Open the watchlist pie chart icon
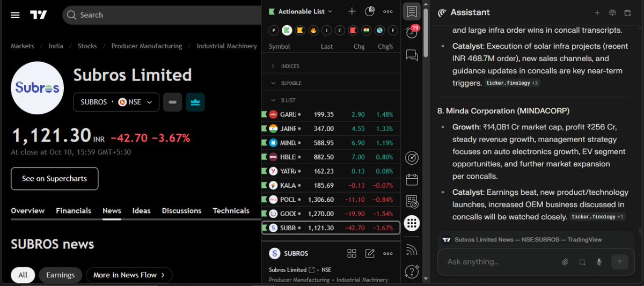Viewport: 644px width, 286px height. [x=370, y=11]
